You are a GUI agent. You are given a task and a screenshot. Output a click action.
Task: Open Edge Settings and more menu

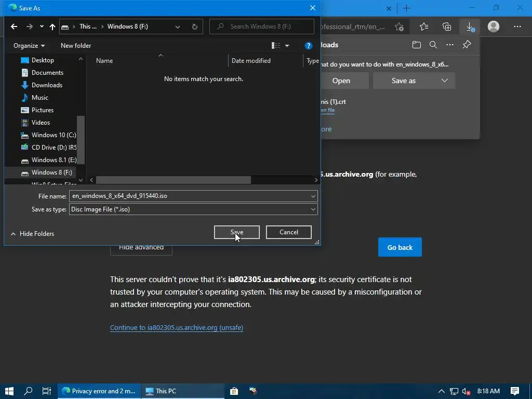(x=517, y=26)
